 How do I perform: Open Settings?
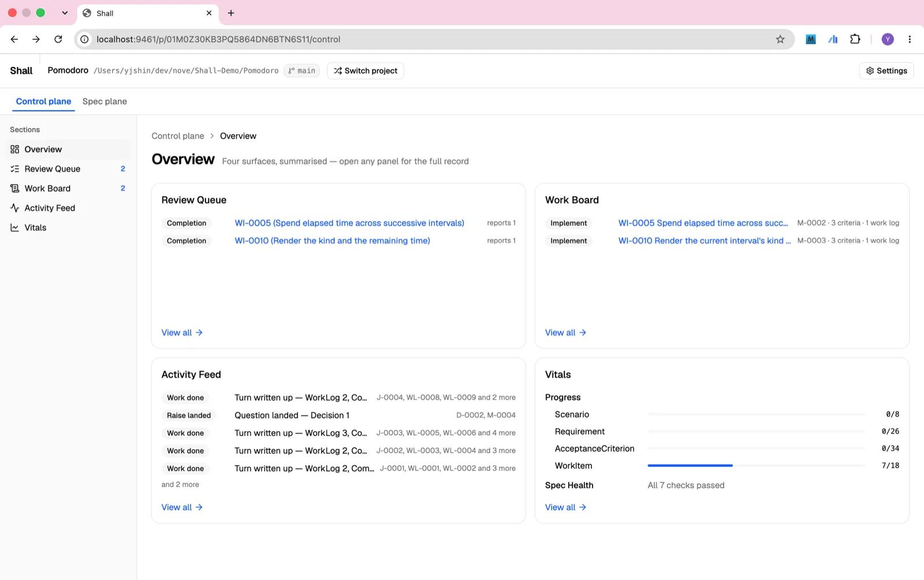pyautogui.click(x=886, y=70)
